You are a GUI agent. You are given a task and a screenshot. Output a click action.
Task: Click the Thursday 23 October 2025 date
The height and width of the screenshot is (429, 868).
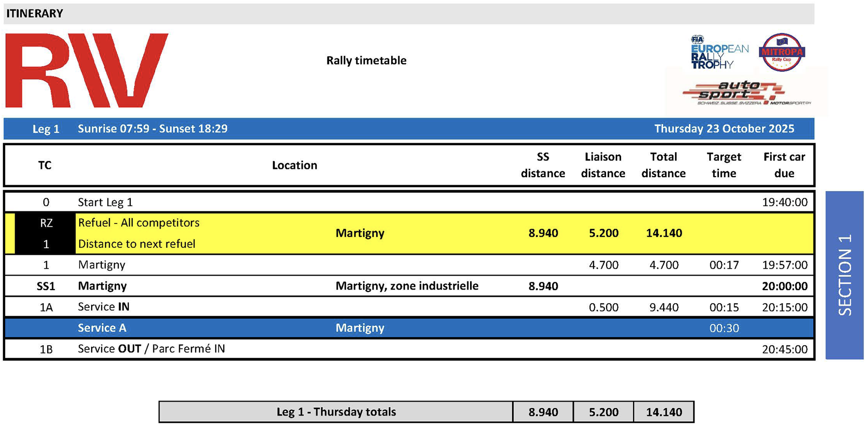[724, 129]
